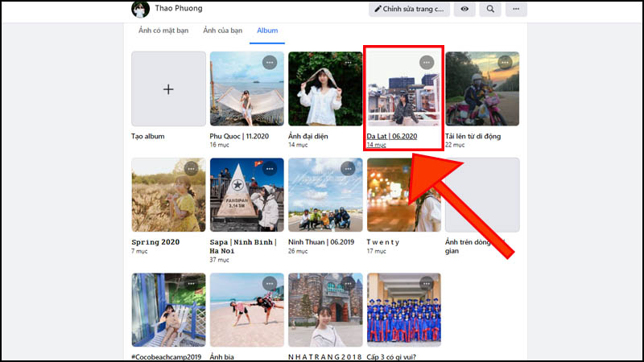Open the profile more options ellipsis
This screenshot has height=362, width=644.
[x=516, y=9]
